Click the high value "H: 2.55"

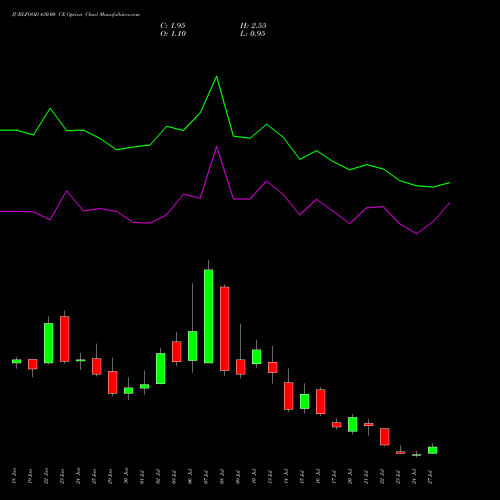(253, 26)
